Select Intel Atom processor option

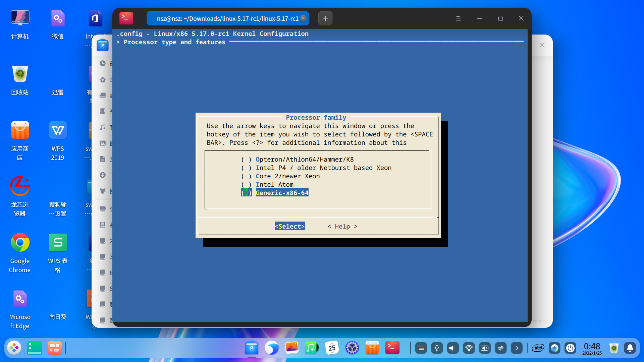tap(274, 185)
